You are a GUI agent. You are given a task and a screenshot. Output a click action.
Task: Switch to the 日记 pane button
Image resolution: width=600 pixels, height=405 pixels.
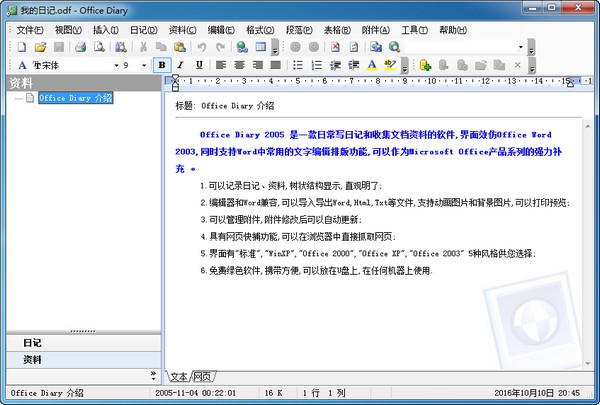pyautogui.click(x=83, y=343)
